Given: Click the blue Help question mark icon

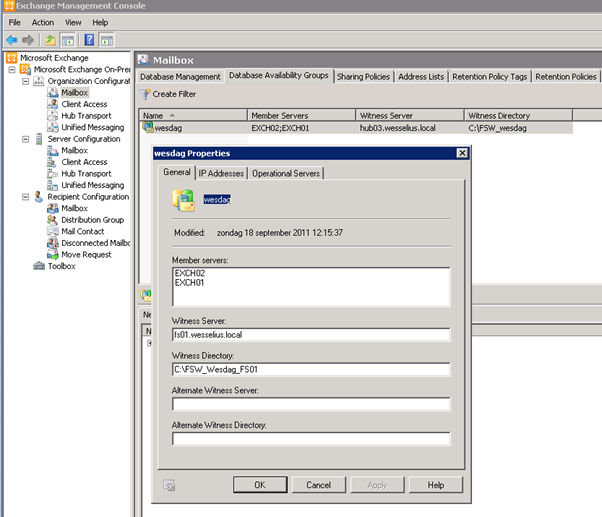Looking at the screenshot, I should click(x=89, y=40).
